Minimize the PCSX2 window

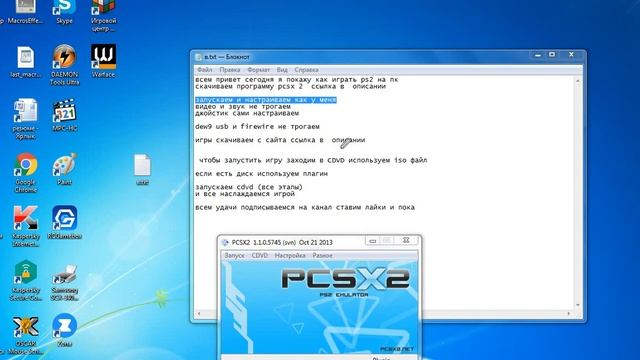click(x=372, y=241)
